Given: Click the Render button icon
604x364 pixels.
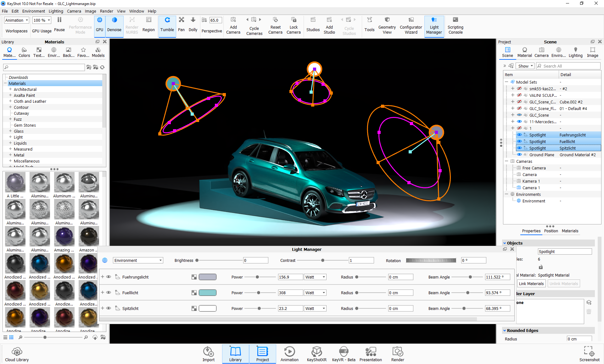Looking at the screenshot, I should click(x=398, y=351).
